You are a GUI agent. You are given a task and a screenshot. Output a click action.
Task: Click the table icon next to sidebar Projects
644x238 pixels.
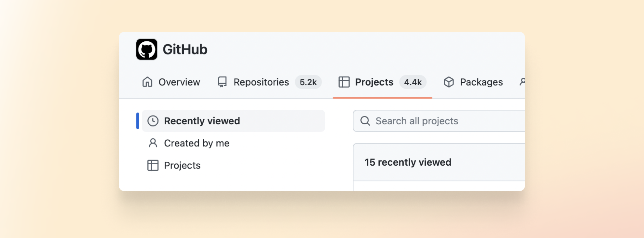153,165
